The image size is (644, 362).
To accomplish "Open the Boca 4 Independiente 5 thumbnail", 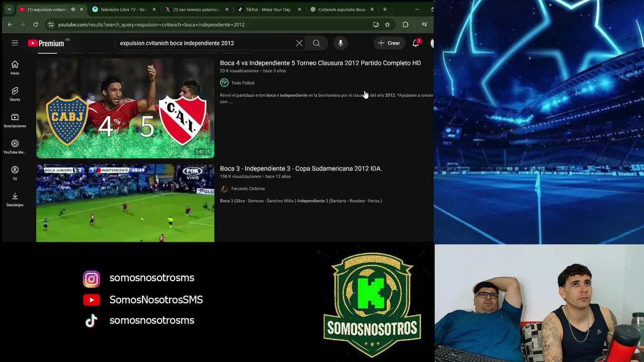I will [125, 109].
